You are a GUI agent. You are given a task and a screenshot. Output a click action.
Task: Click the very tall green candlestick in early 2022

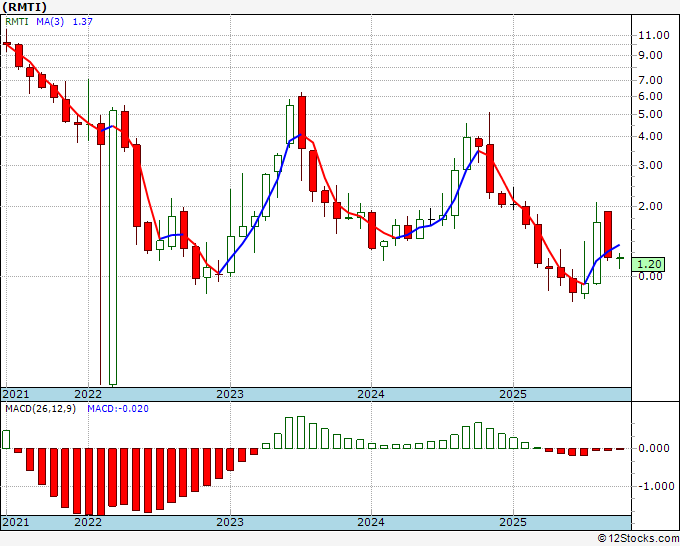(113, 247)
